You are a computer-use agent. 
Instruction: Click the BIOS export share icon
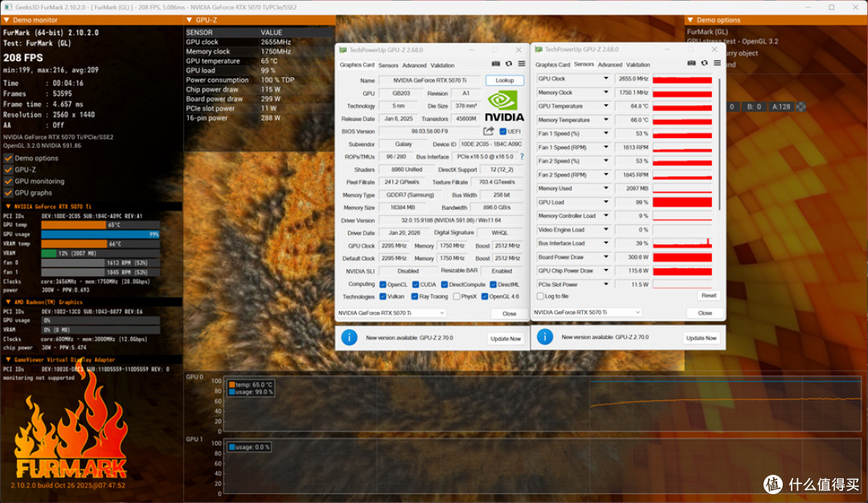click(489, 131)
